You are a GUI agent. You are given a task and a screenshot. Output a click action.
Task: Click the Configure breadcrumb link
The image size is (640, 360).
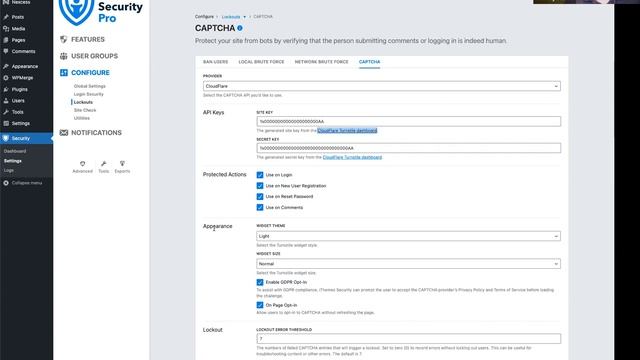click(204, 17)
